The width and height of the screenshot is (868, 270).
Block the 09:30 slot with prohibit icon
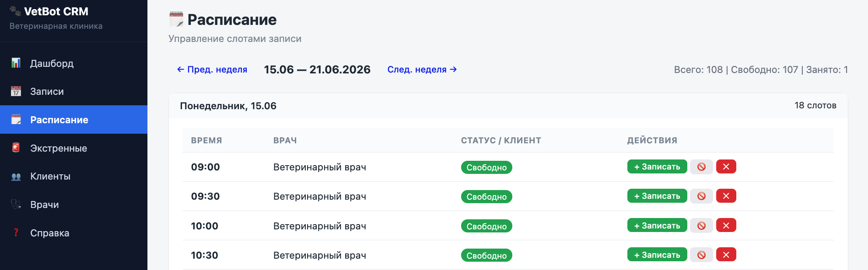coord(701,196)
